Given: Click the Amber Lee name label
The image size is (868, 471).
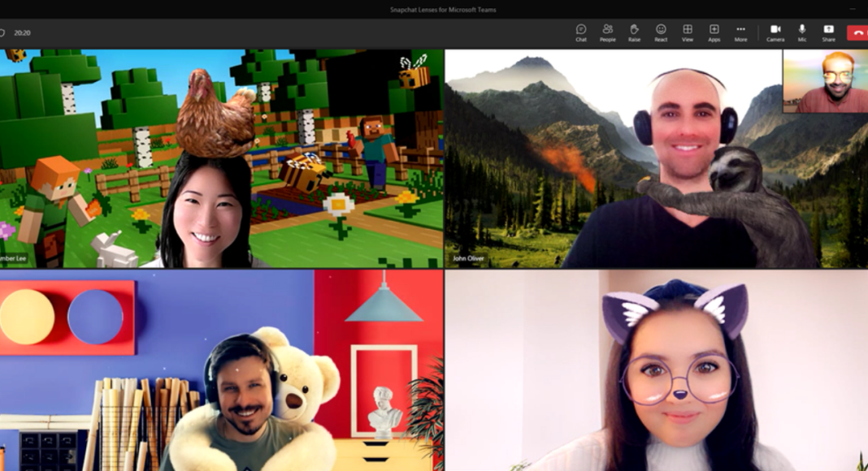Looking at the screenshot, I should [13, 258].
